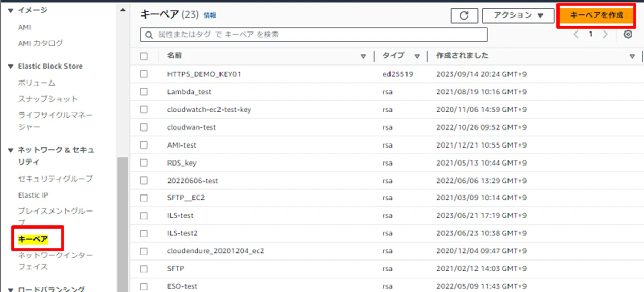Open table preferences gear icon
This screenshot has height=292, width=644.
[x=628, y=35]
